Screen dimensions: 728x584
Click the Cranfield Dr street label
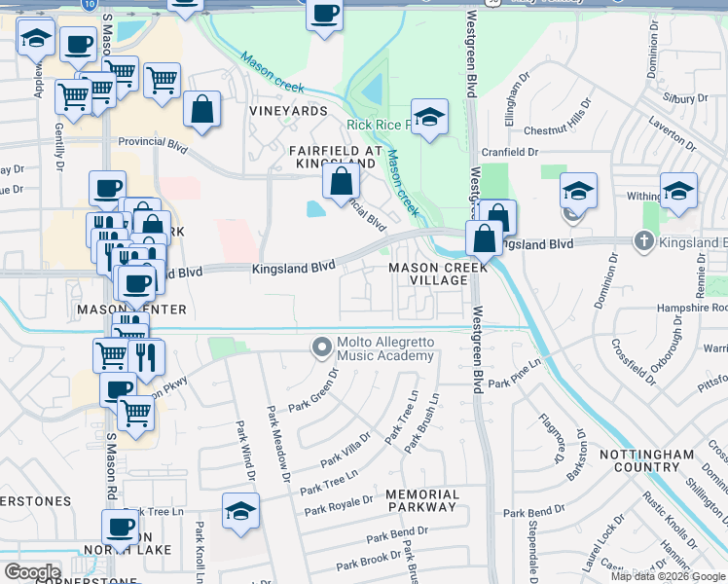pos(510,152)
